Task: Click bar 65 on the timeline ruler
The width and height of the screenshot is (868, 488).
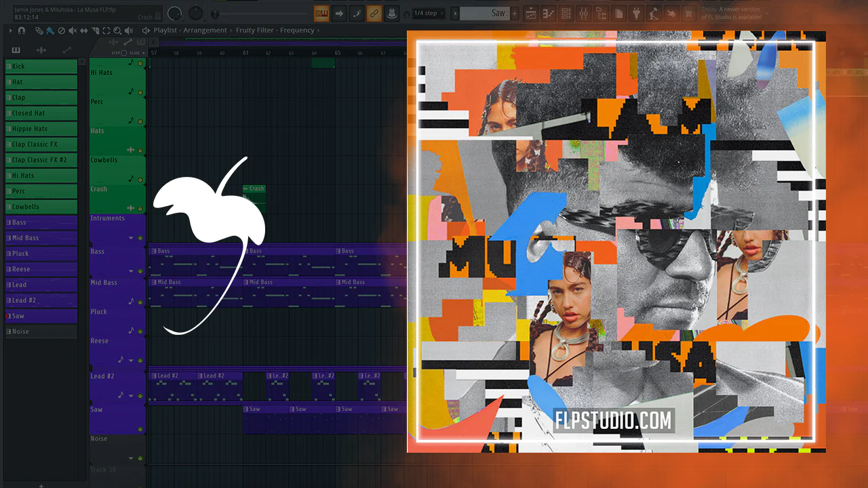Action: [338, 52]
